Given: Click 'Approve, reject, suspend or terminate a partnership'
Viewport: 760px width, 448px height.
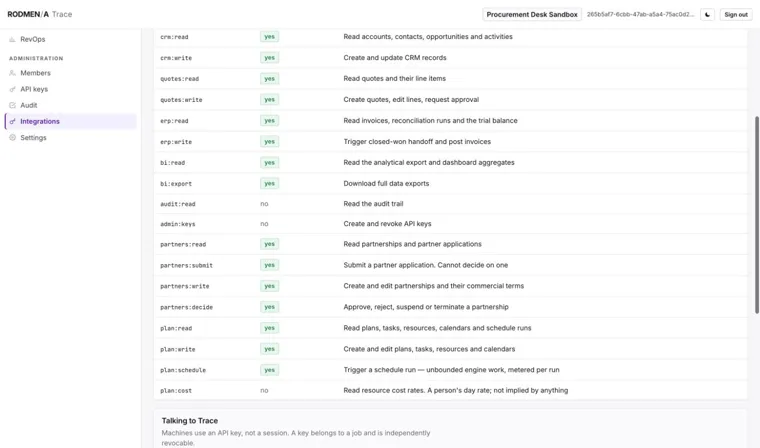Looking at the screenshot, I should point(426,307).
